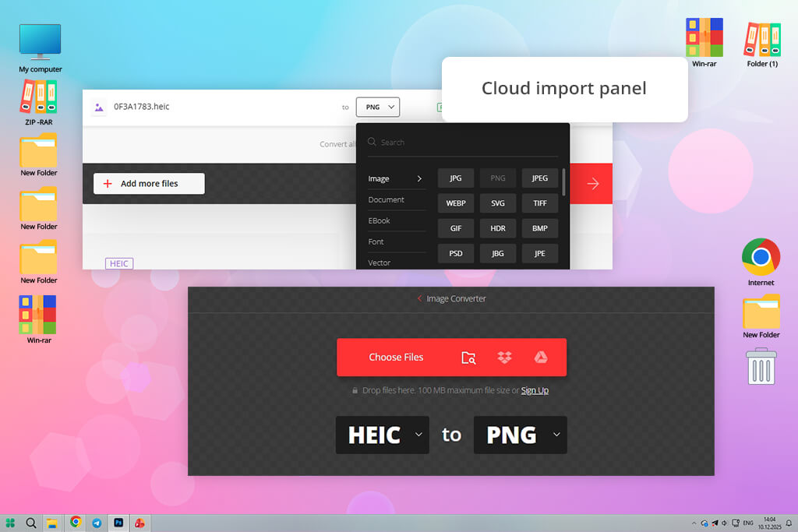Click Add more files button
The image size is (798, 532).
(x=149, y=184)
